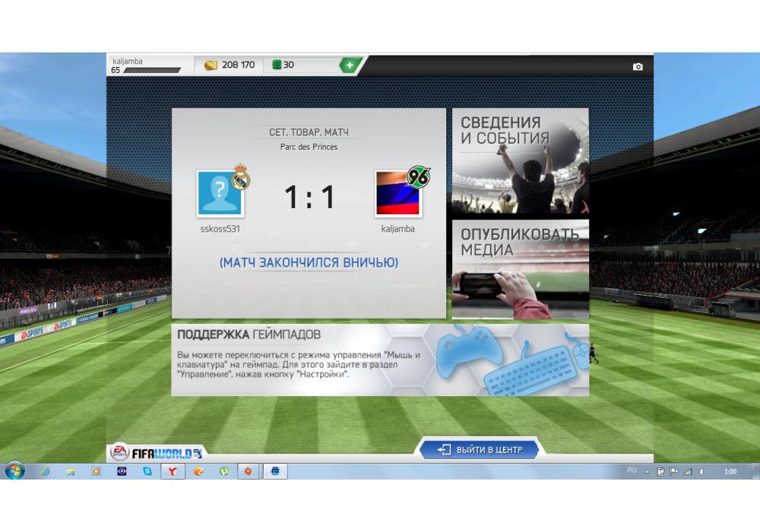This screenshot has width=760, height=532.
Task: Click the sskoss531 username label
Action: [220, 229]
